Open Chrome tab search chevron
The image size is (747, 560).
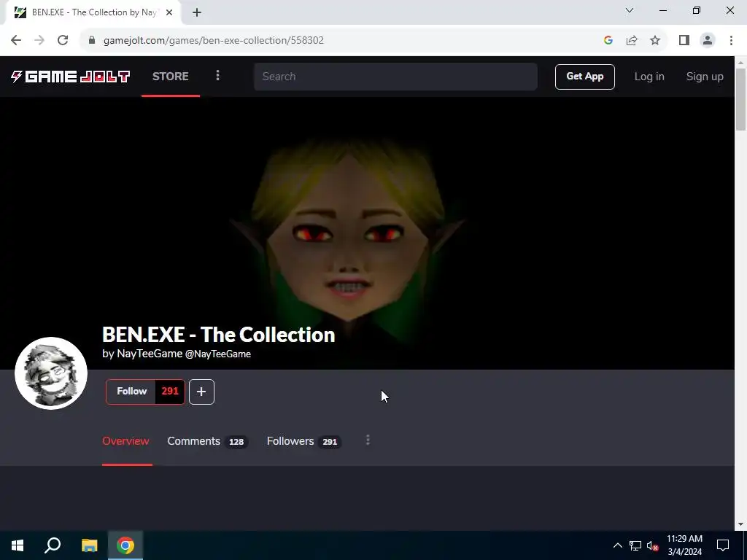630,10
